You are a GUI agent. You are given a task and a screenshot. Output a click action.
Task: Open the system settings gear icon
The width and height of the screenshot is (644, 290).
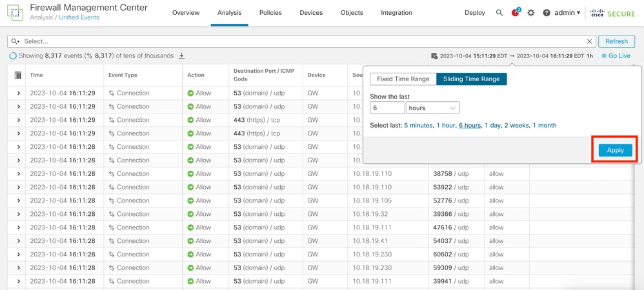pos(530,13)
